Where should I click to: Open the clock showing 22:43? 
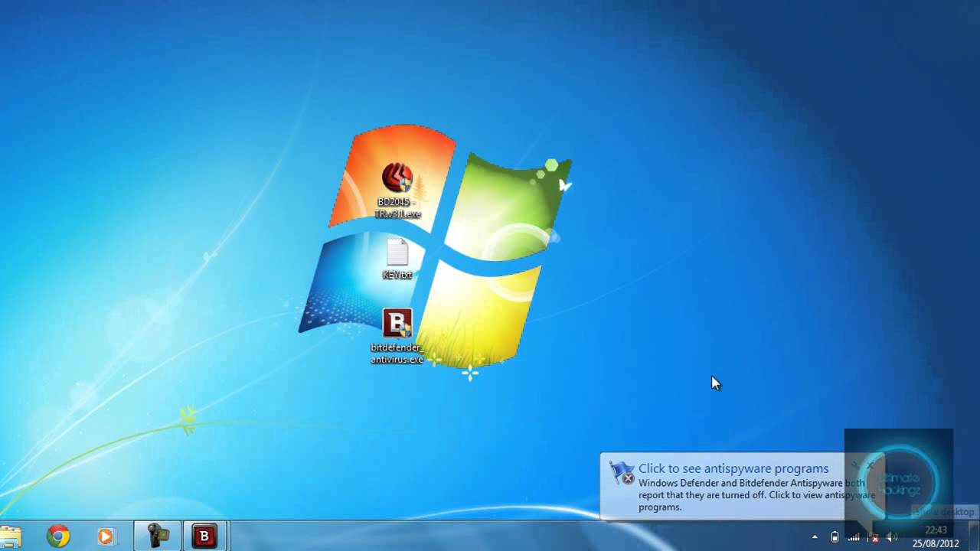point(936,536)
